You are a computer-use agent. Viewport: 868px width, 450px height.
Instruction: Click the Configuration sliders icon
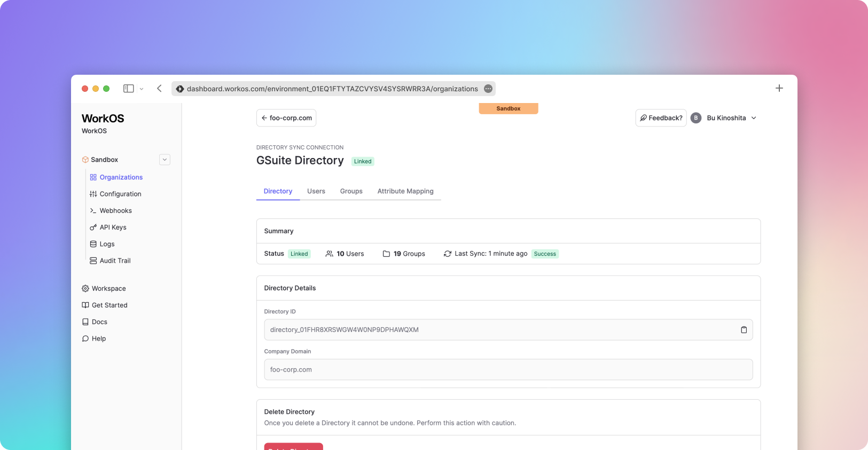coord(93,194)
